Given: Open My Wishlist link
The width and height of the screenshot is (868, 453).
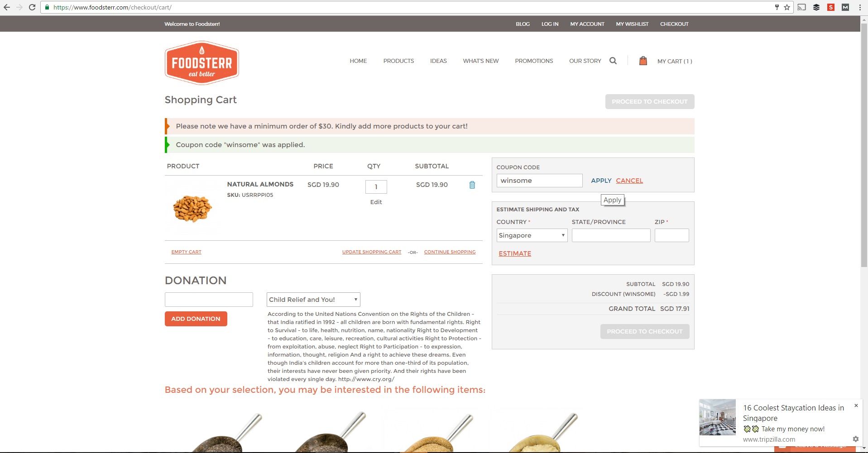Looking at the screenshot, I should coord(632,24).
